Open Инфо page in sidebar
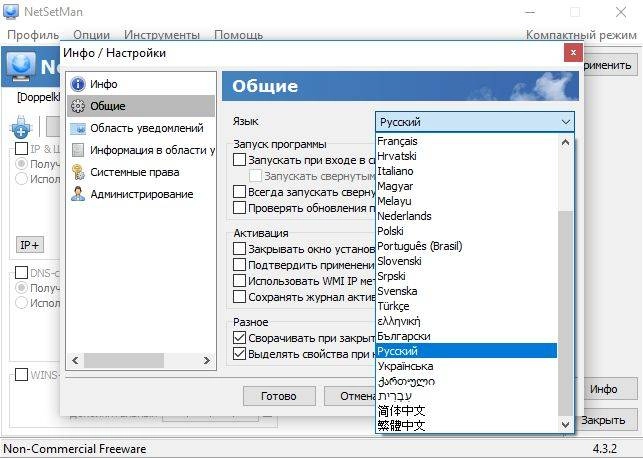643x458 pixels. pos(141,84)
